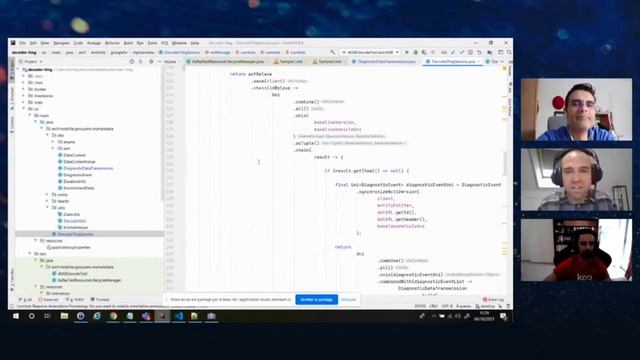Screen dimensions: 640x360
Task: Collapse the utils package in project tree
Action: 47,208
